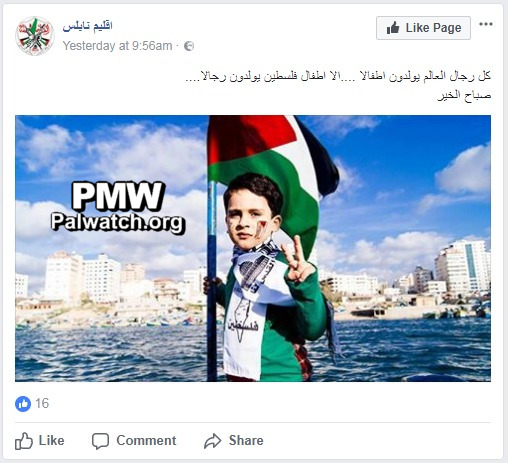Screen dimensions: 508x463
Task: Click the Like thumbs-up icon below post
Action: [x=24, y=441]
